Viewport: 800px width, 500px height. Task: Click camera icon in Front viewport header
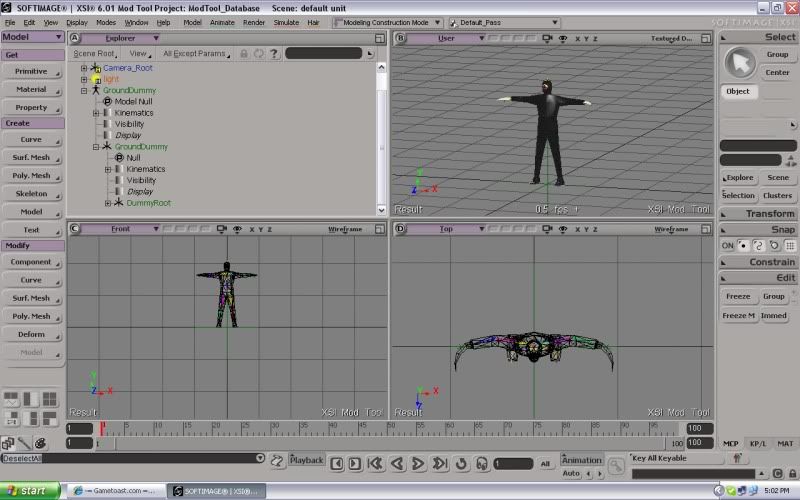[221, 229]
